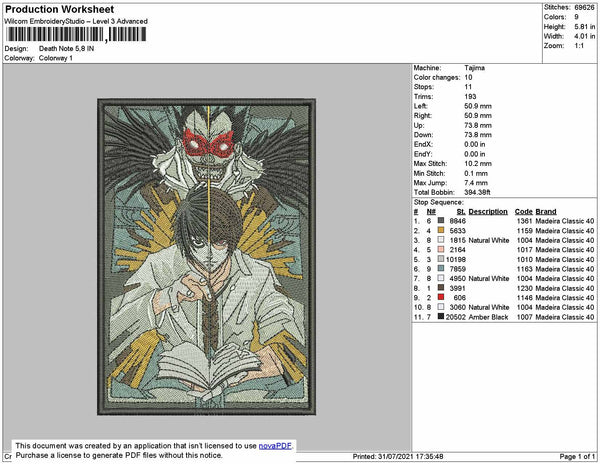This screenshot has height=464, width=600.
Task: Select brown swatch code 1230 row
Action: (441, 288)
